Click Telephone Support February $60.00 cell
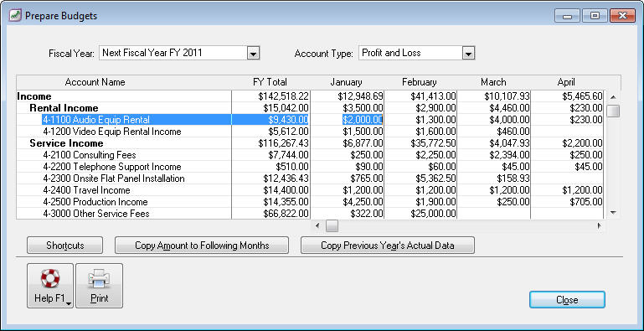The height and width of the screenshot is (331, 644). click(x=420, y=167)
